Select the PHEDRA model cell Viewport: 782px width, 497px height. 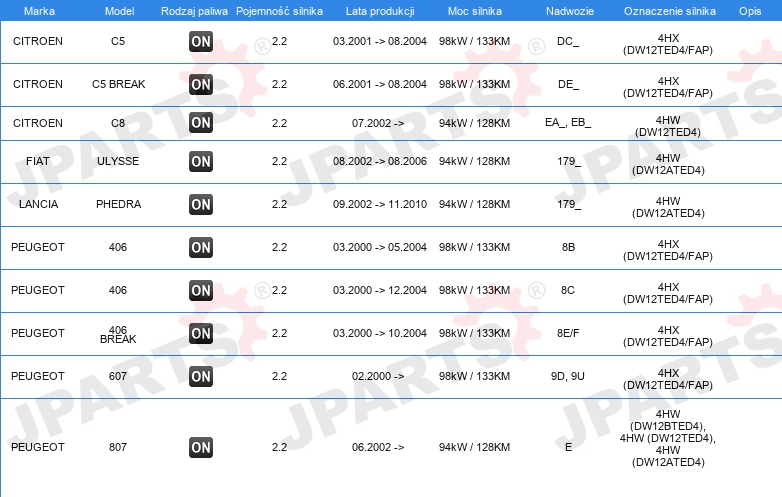[119, 204]
